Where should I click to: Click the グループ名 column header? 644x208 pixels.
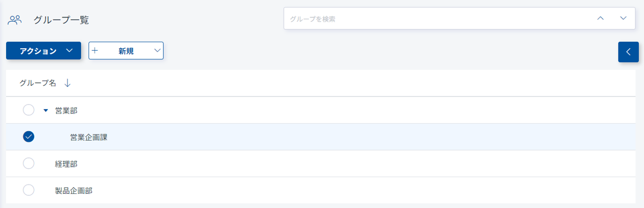[x=38, y=83]
